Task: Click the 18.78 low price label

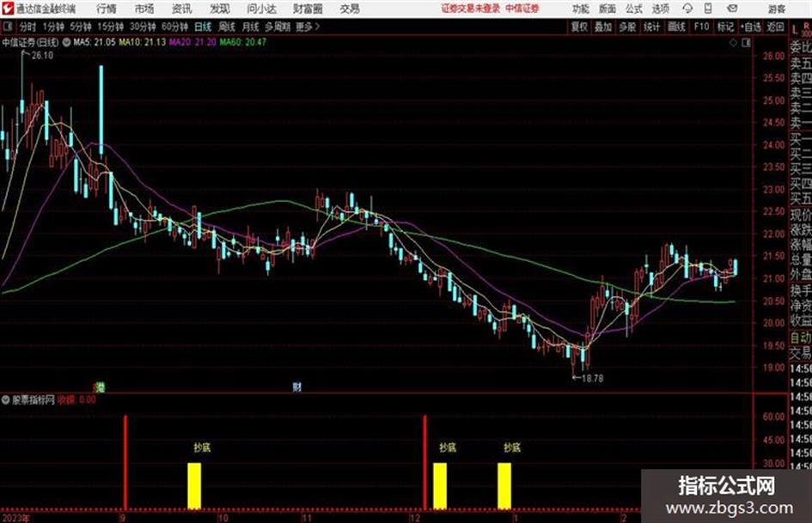Action: coord(592,379)
